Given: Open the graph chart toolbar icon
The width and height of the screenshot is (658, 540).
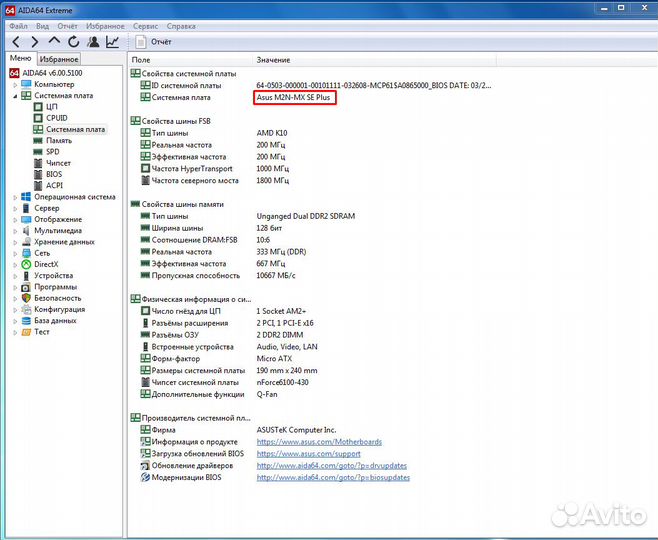Looking at the screenshot, I should pyautogui.click(x=112, y=42).
